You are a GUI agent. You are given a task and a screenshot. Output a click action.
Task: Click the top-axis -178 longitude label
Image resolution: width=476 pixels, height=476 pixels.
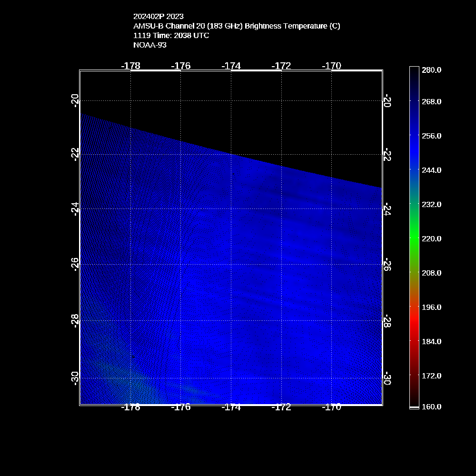(130, 66)
